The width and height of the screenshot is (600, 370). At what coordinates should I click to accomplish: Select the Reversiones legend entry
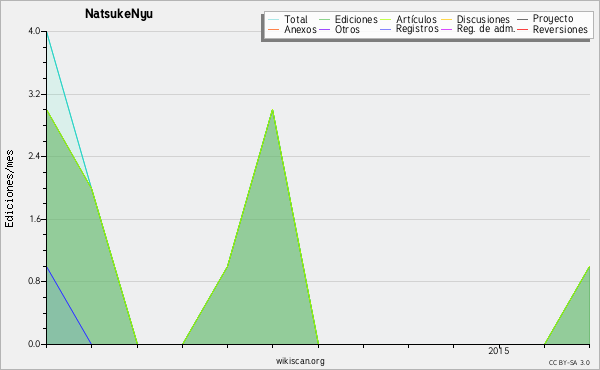click(552, 29)
